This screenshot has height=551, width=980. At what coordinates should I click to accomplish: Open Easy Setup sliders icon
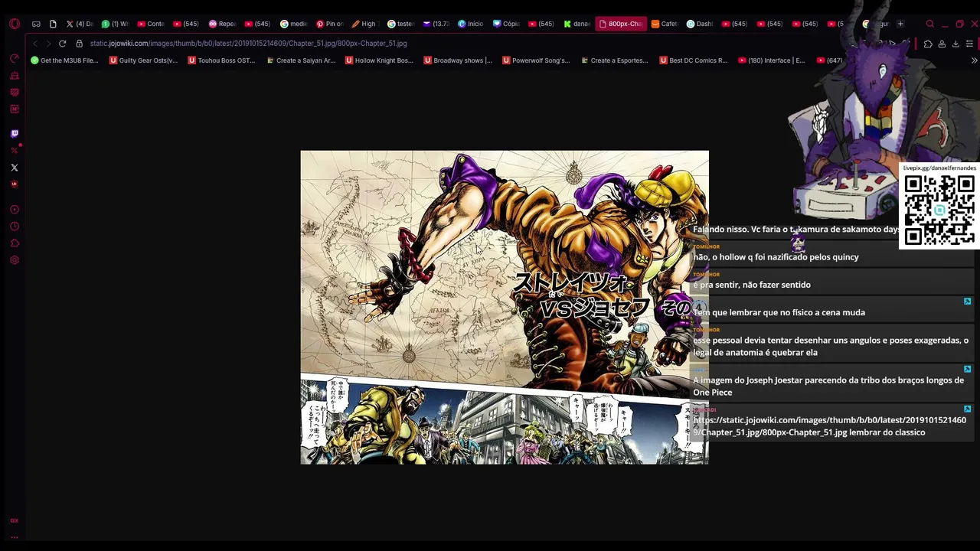click(x=969, y=44)
